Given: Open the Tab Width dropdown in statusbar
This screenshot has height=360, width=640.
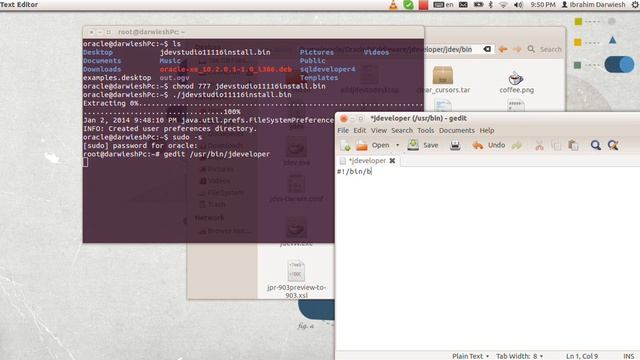Looking at the screenshot, I should tap(519, 356).
